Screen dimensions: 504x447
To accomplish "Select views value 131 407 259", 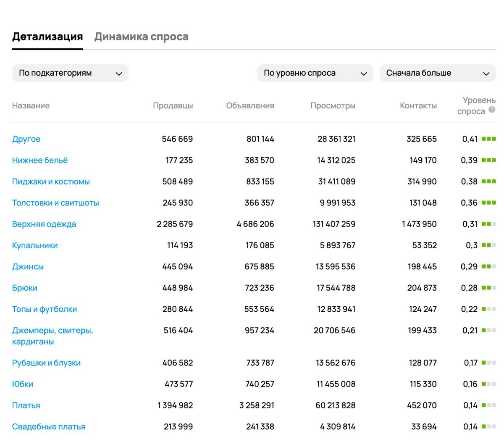I will [x=334, y=224].
